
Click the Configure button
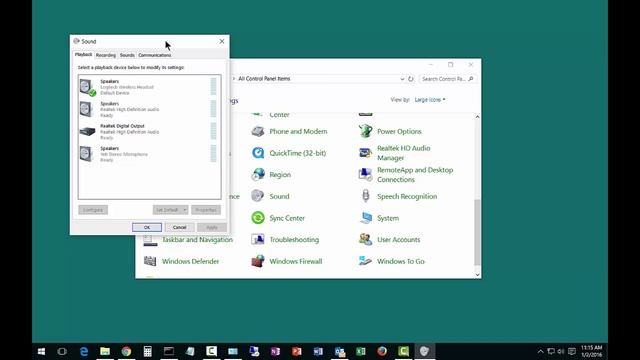pos(93,210)
